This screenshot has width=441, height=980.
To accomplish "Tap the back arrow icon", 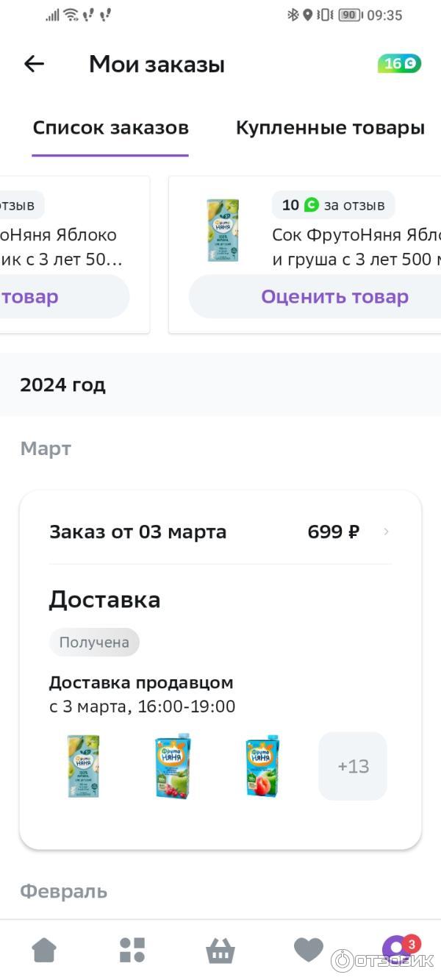I will [35, 64].
